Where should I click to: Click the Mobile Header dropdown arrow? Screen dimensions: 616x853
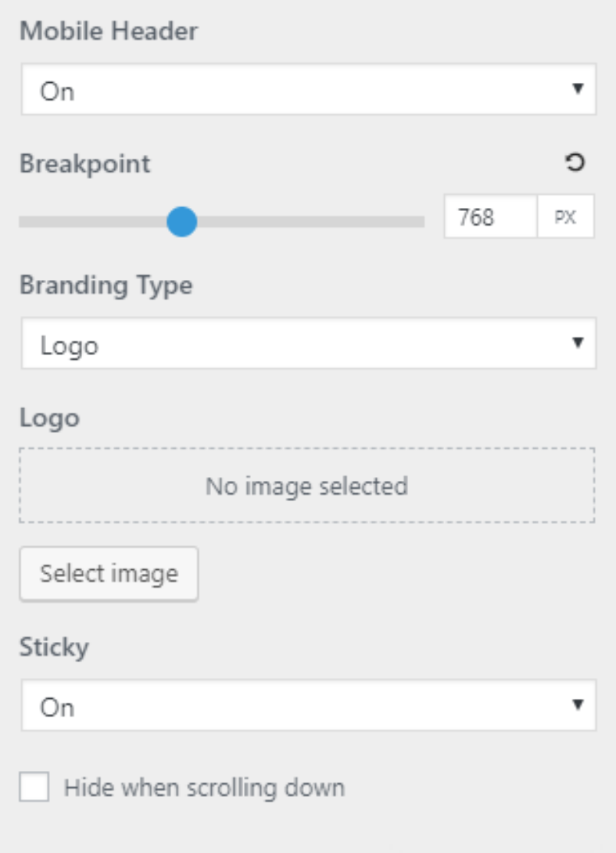click(x=578, y=88)
